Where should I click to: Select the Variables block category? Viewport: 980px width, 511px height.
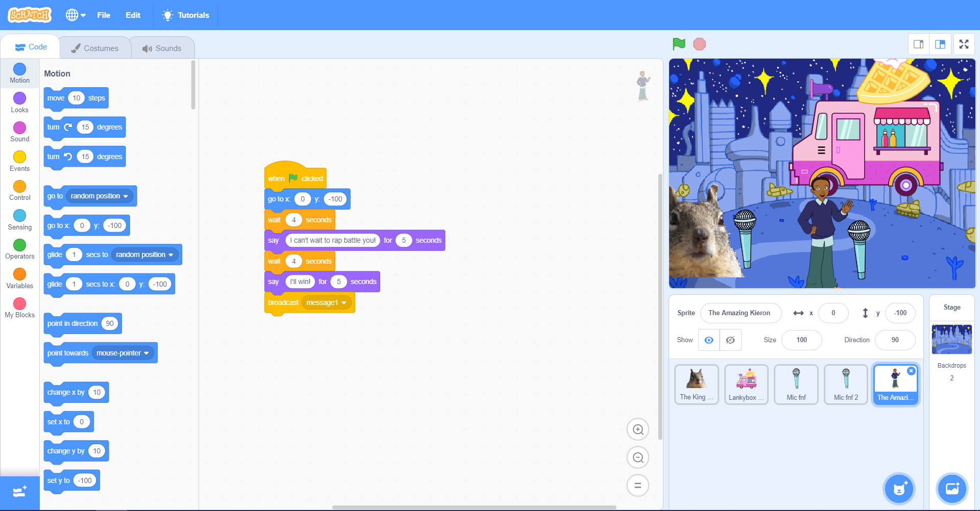tap(20, 278)
